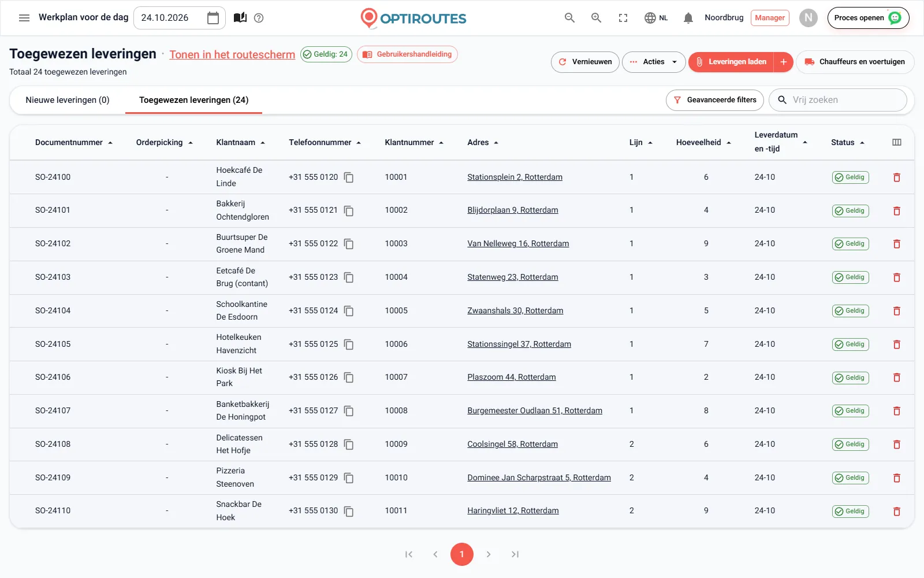Open Chauffeurs en voertuigen
Image resolution: width=924 pixels, height=578 pixels.
tap(855, 62)
